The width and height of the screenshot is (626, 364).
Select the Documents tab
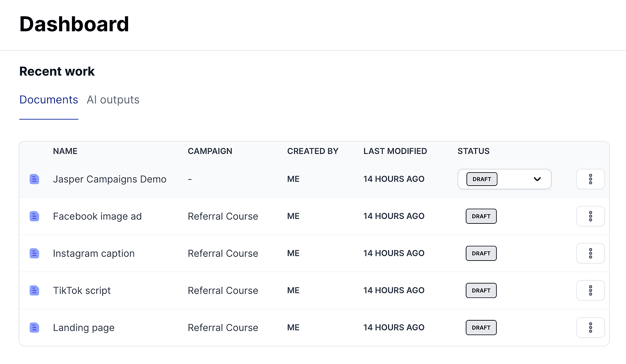tap(49, 99)
